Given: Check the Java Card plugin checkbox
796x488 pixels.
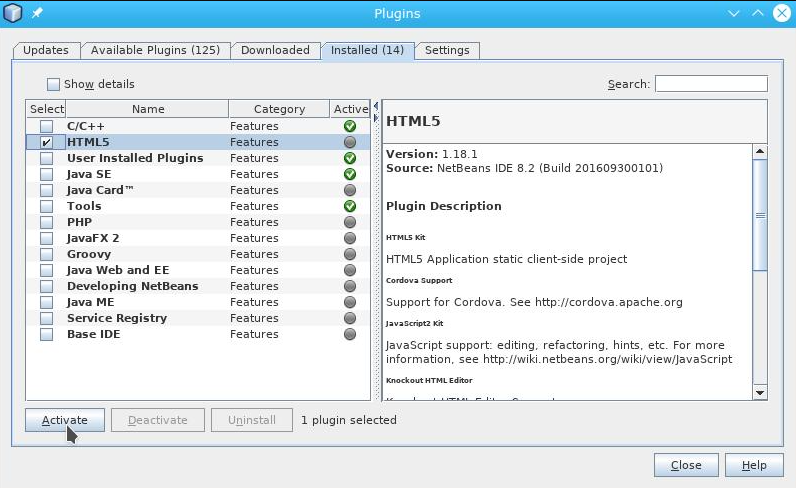Looking at the screenshot, I should coord(46,190).
